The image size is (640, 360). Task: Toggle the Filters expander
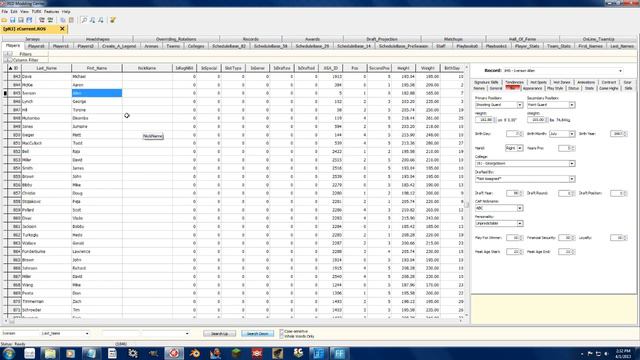[8, 54]
